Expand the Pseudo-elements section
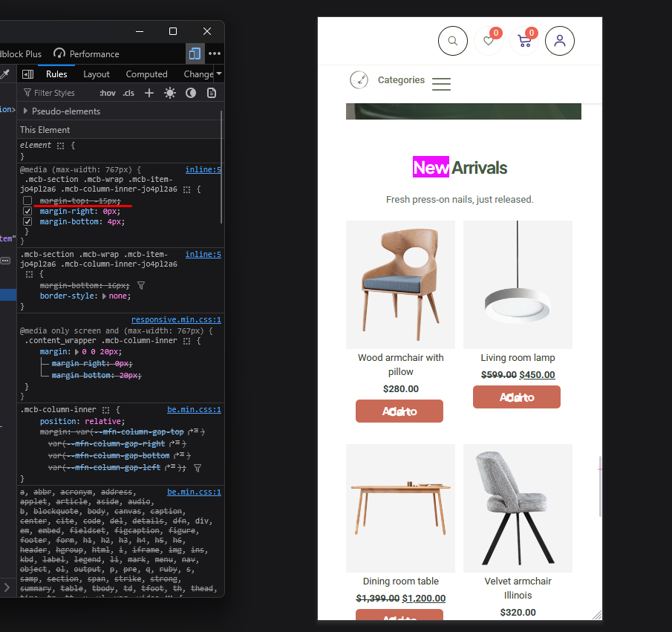The height and width of the screenshot is (632, 672). click(26, 111)
